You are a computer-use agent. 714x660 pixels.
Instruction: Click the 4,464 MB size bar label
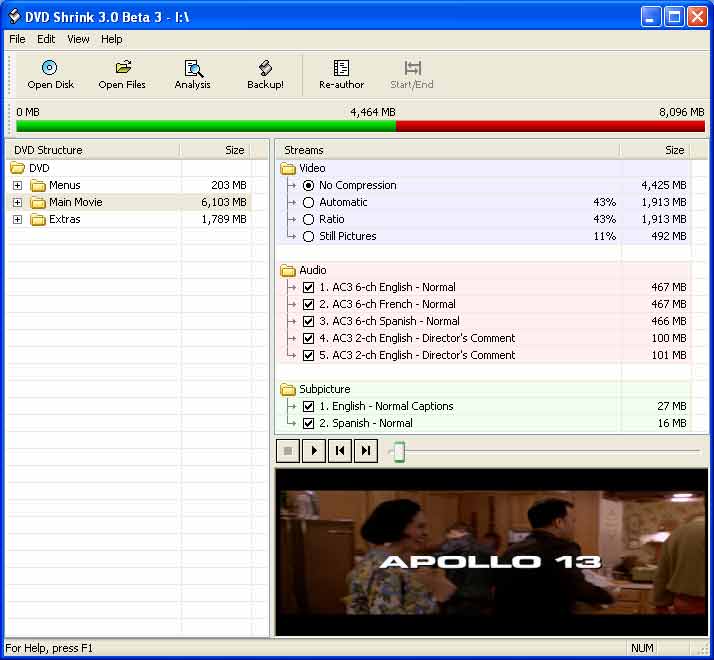372,112
